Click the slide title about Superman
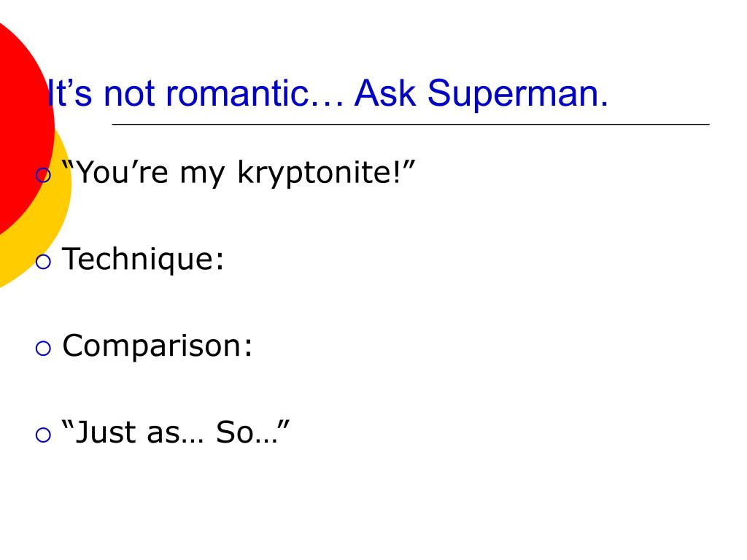747x560 pixels. 328,93
